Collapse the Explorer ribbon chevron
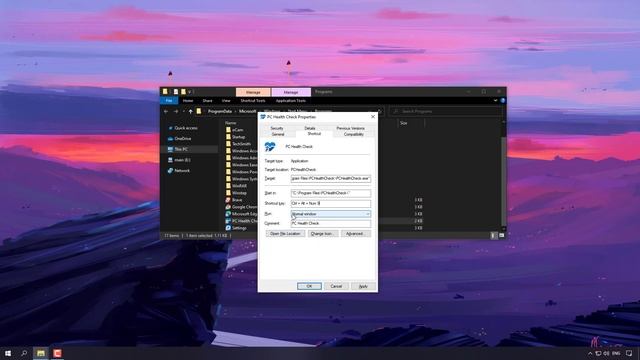 (x=496, y=100)
